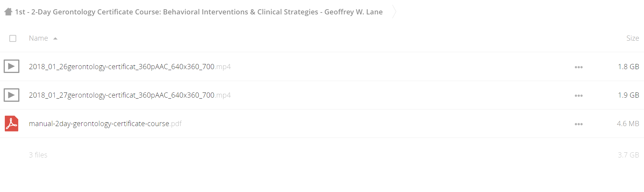Viewport: 644px width, 192px height.
Task: Sort files by Name column header
Action: (x=38, y=38)
